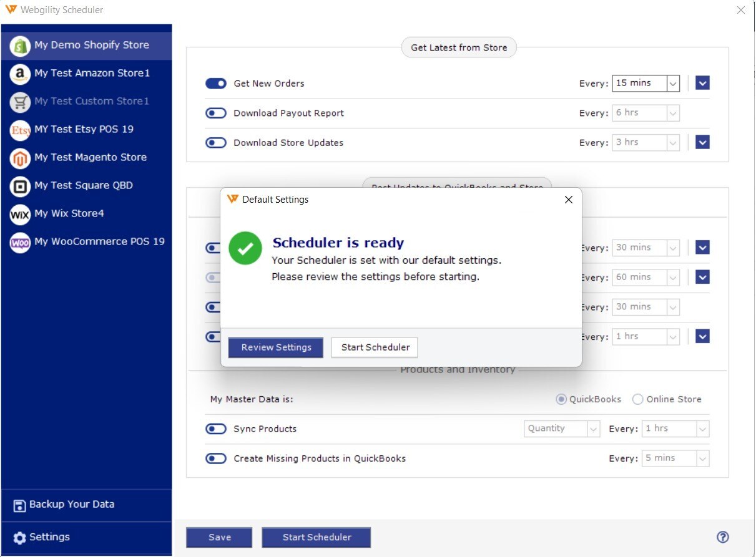Click the Wix store icon
Screen dimensions: 756x557
pyautogui.click(x=21, y=214)
